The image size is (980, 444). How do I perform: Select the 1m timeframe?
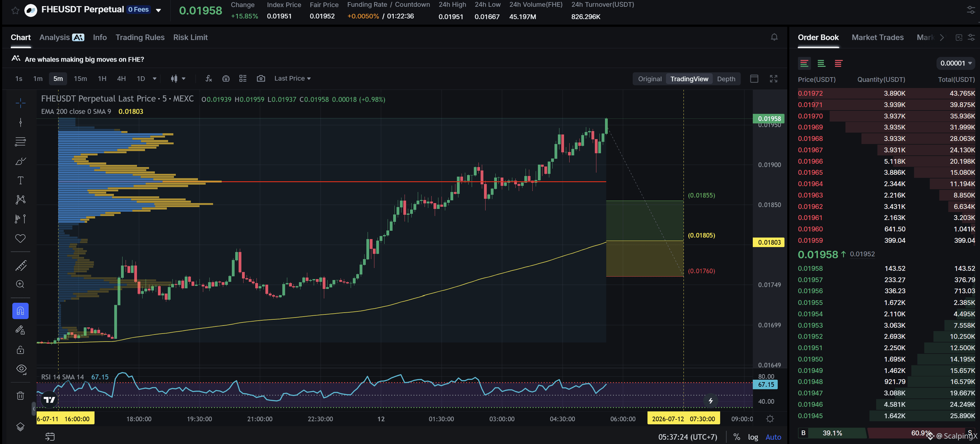(x=38, y=78)
